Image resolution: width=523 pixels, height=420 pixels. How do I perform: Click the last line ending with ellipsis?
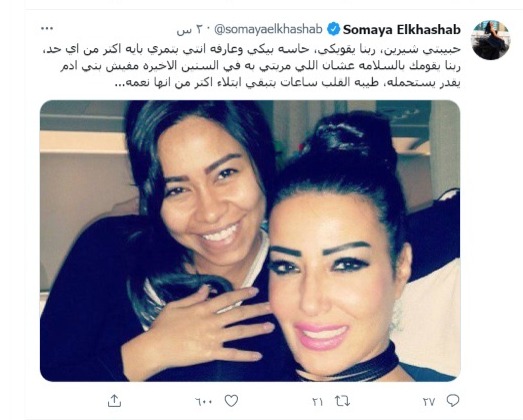(288, 83)
